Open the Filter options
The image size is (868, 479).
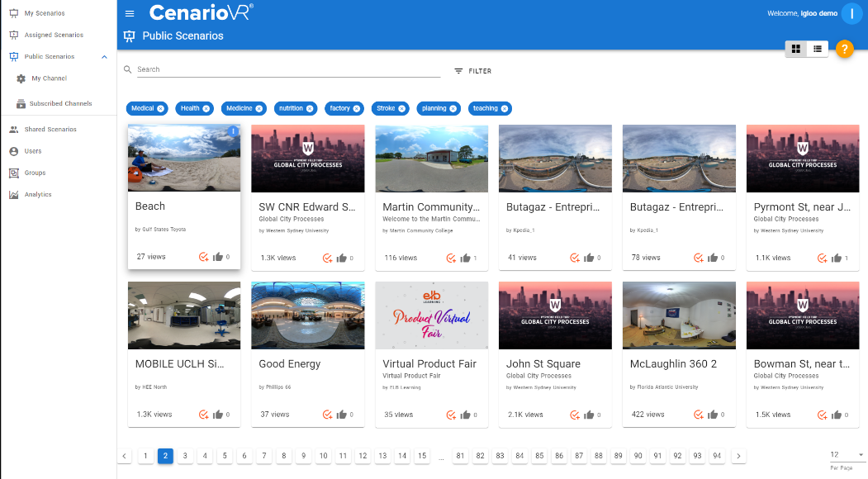point(472,71)
